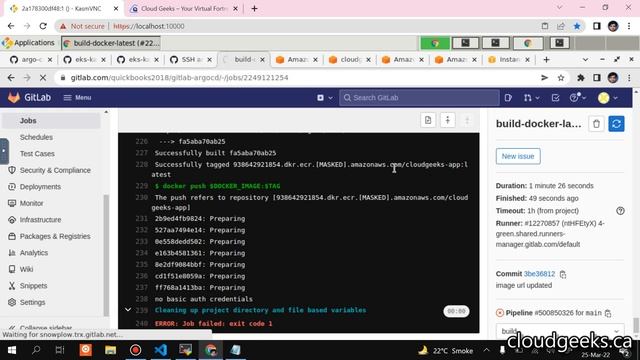Open the to-do list icon

click(555, 98)
